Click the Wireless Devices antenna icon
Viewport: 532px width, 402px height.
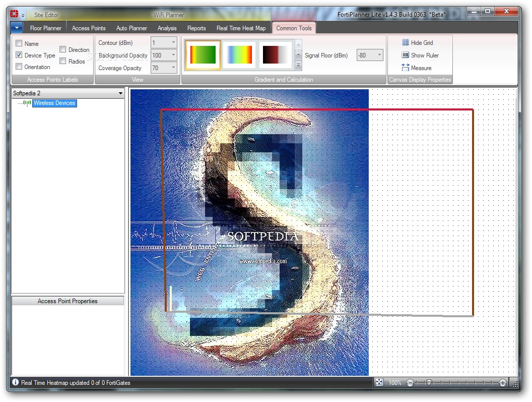tap(27, 102)
